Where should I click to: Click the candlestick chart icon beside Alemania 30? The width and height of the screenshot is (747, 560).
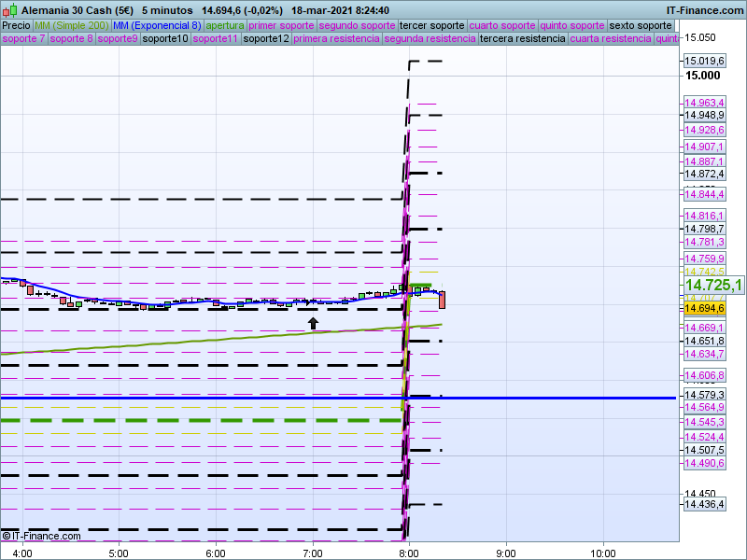click(x=10, y=10)
